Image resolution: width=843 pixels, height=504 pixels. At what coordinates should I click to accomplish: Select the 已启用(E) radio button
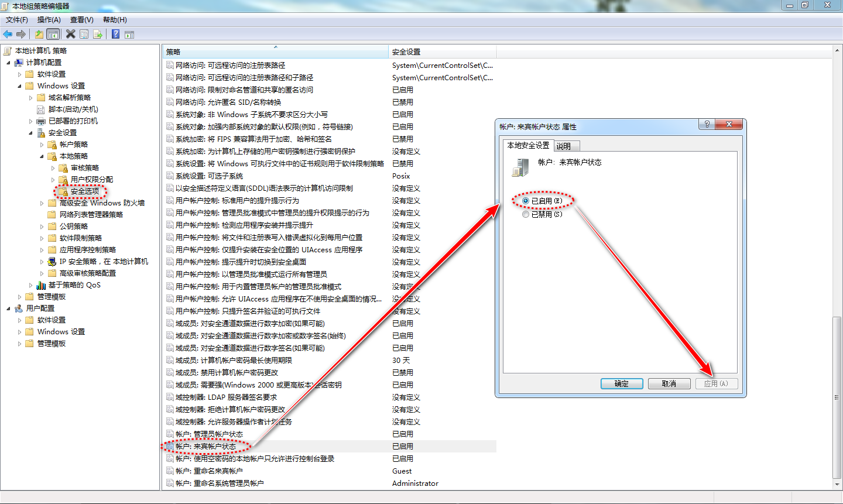click(526, 201)
